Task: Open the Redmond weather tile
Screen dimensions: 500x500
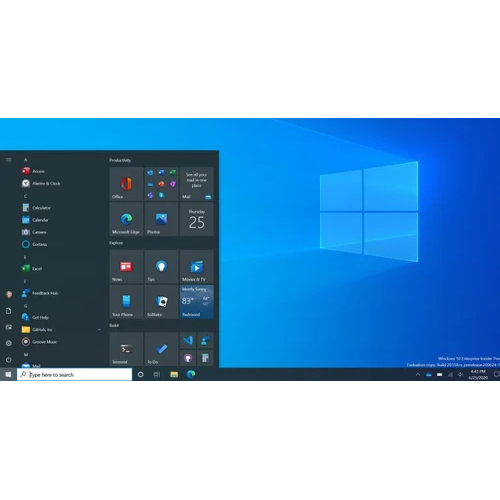Action: coord(197,302)
